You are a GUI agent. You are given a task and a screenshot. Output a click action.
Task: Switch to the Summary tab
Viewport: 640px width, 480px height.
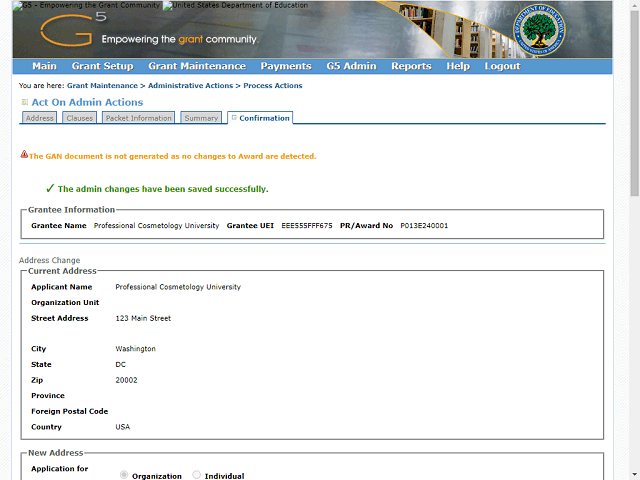[201, 118]
